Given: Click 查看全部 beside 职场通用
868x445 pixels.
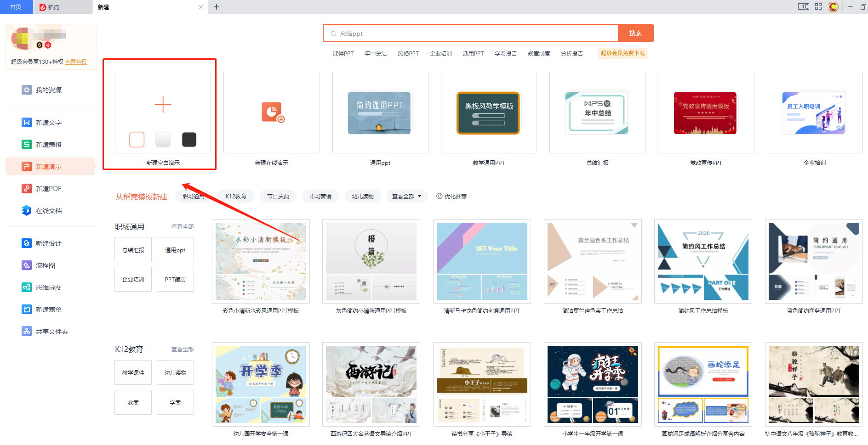Looking at the screenshot, I should click(x=183, y=226).
